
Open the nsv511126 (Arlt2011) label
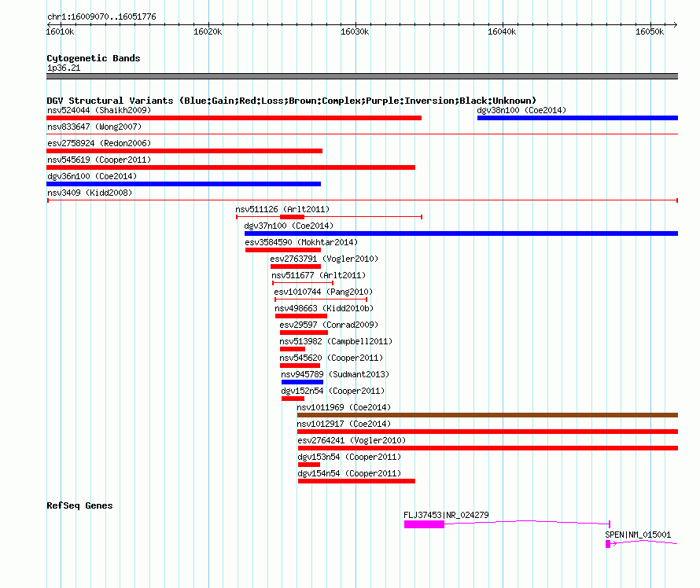tap(282, 209)
